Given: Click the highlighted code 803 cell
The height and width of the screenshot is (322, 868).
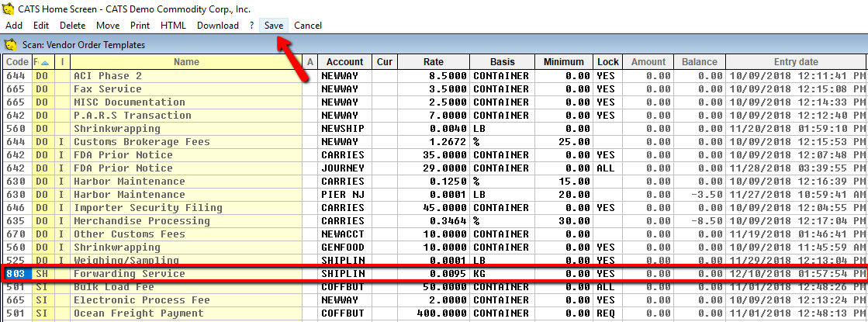Looking at the screenshot, I should point(16,274).
